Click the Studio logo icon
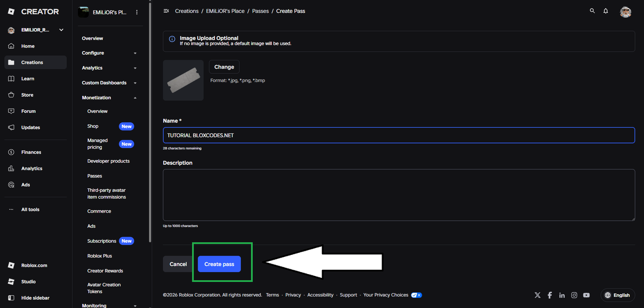Viewport: 644px width, 308px height. coord(11,281)
